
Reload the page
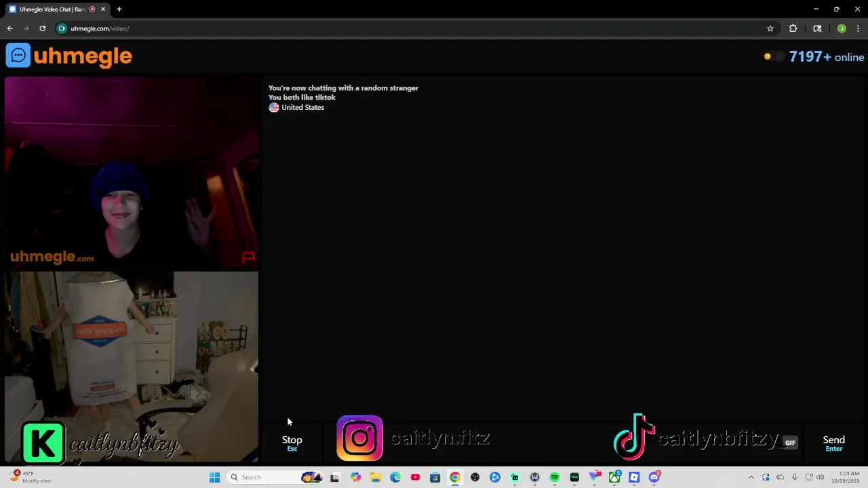coord(42,28)
